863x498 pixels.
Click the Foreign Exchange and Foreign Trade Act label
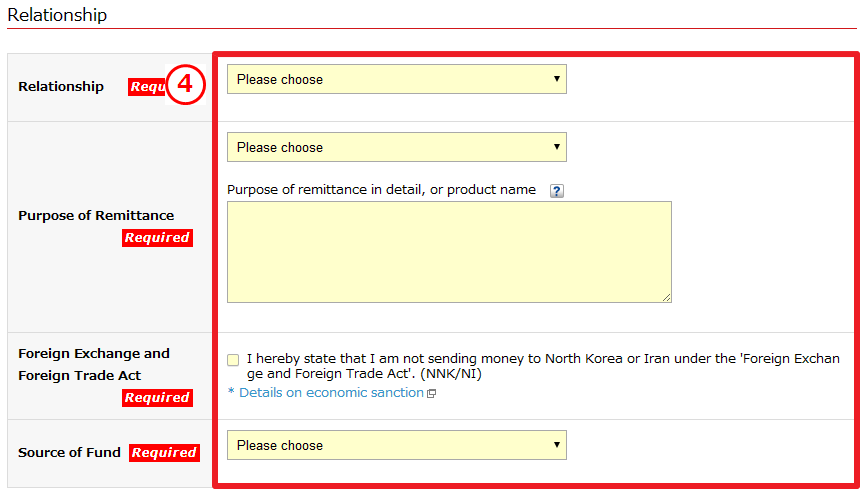click(x=94, y=364)
